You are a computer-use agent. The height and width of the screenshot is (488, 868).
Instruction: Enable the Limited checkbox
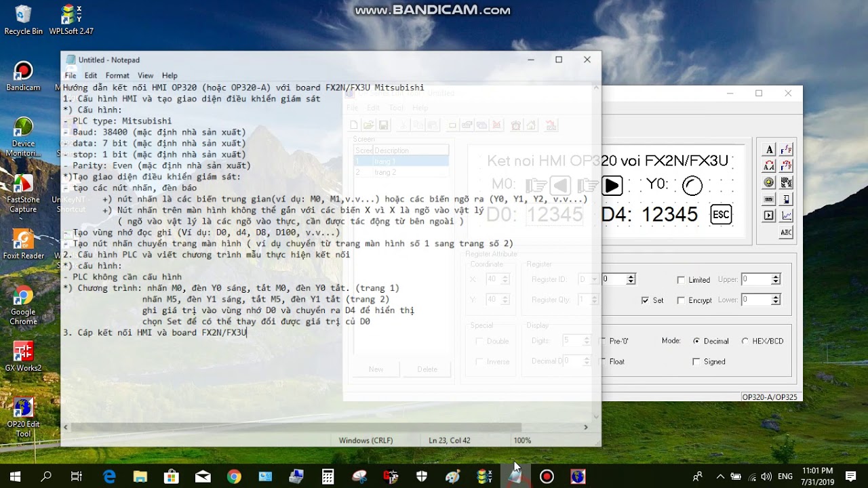pos(681,280)
